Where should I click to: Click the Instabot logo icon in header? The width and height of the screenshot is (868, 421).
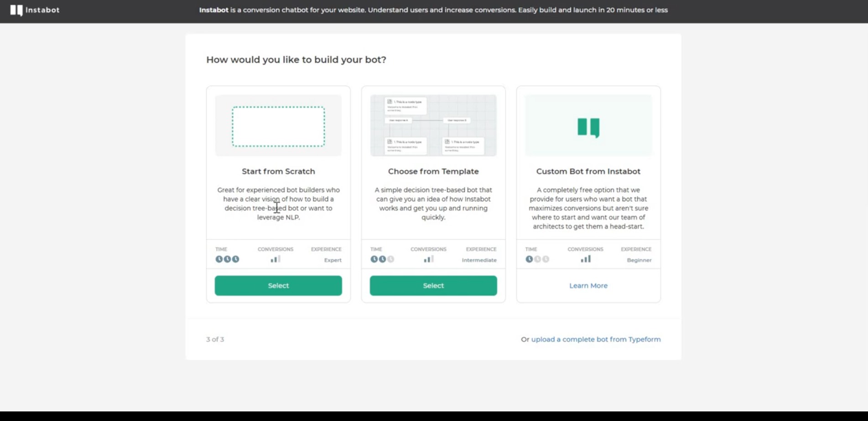[x=16, y=10]
